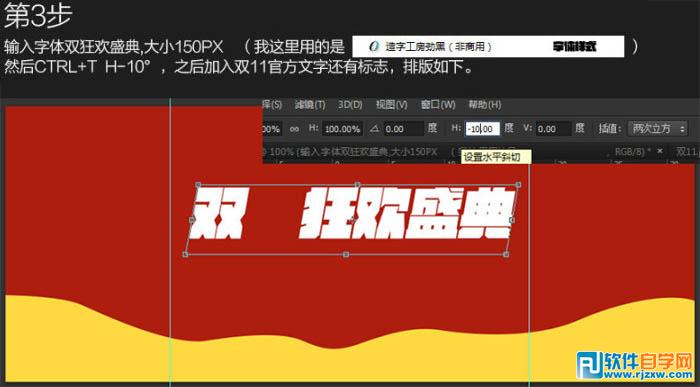Click the transform center reference point
This screenshot has width=700, height=387.
click(x=352, y=220)
